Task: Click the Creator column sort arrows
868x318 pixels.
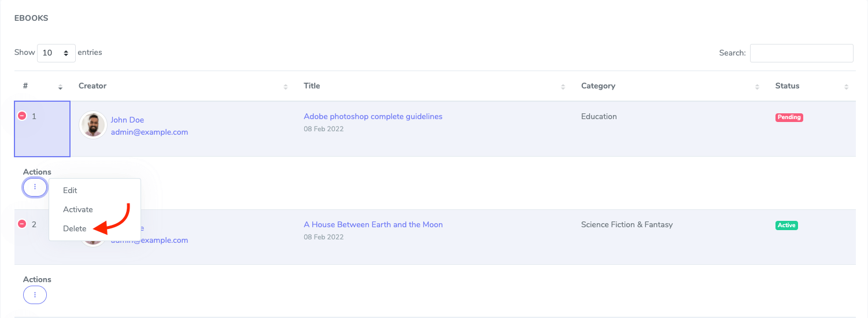Action: (x=285, y=87)
